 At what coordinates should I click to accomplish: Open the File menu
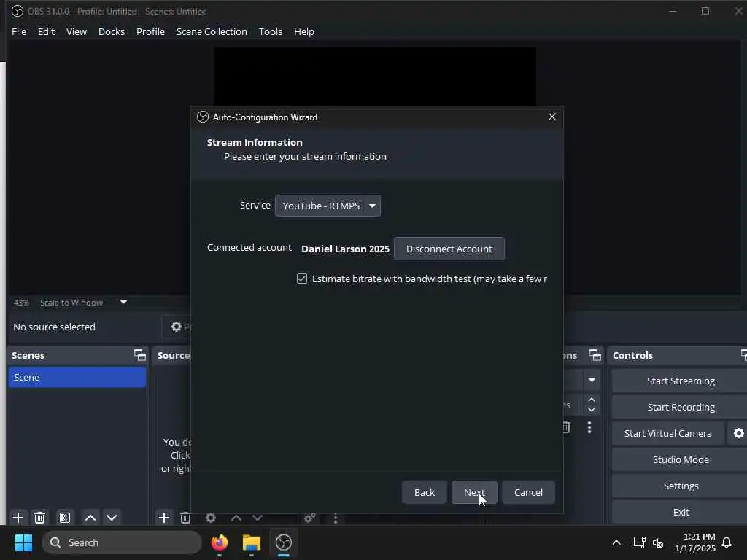click(x=19, y=31)
